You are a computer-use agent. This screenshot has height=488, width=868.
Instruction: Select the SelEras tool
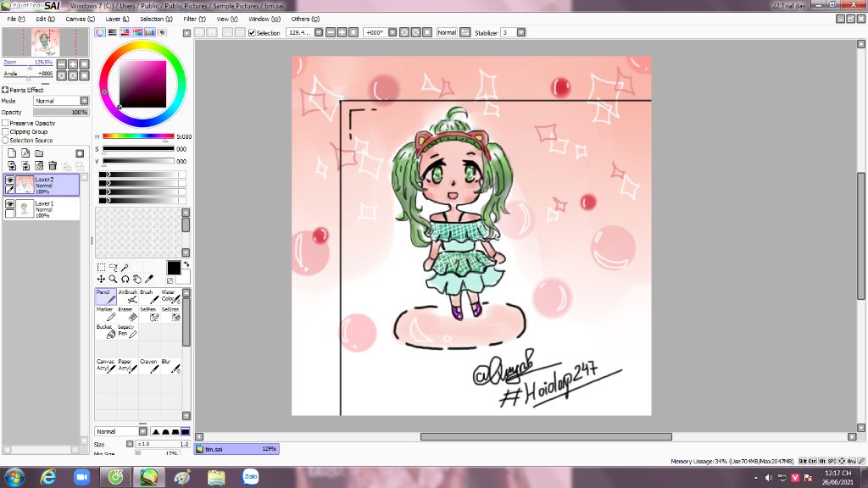pyautogui.click(x=170, y=313)
